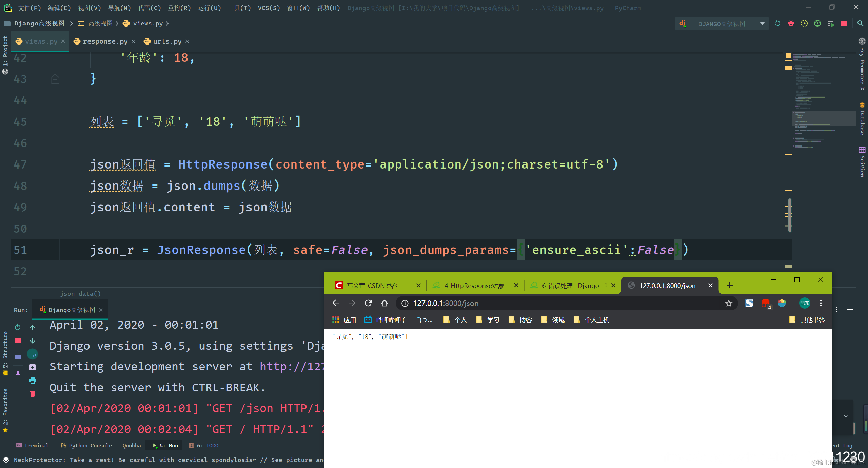Click the down arrow in Run panel
Image resolution: width=868 pixels, height=468 pixels.
tap(33, 340)
